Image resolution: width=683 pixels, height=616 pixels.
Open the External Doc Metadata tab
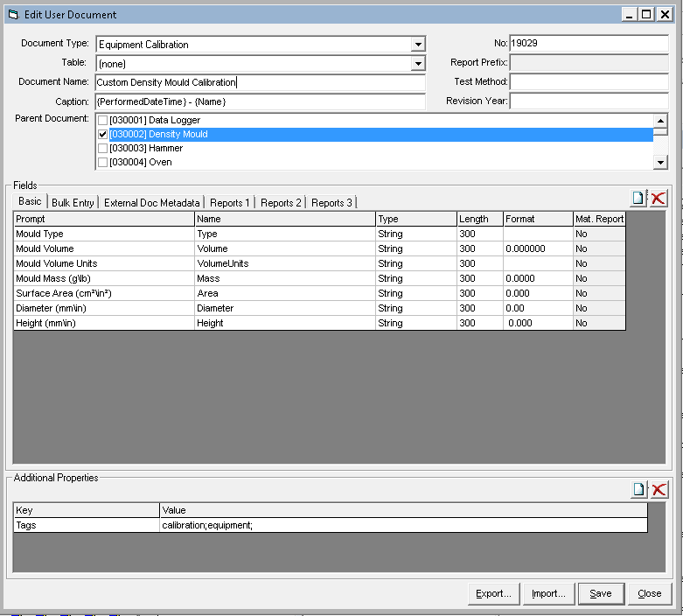pos(151,203)
